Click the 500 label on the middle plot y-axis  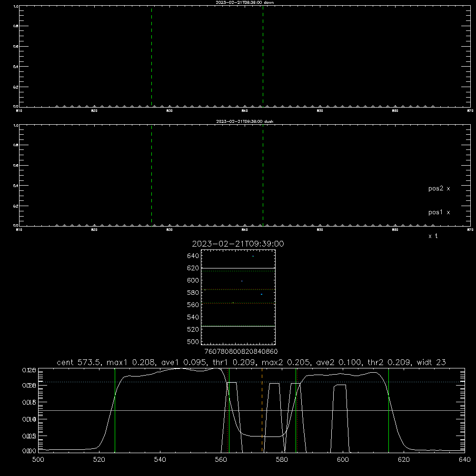tap(193, 341)
